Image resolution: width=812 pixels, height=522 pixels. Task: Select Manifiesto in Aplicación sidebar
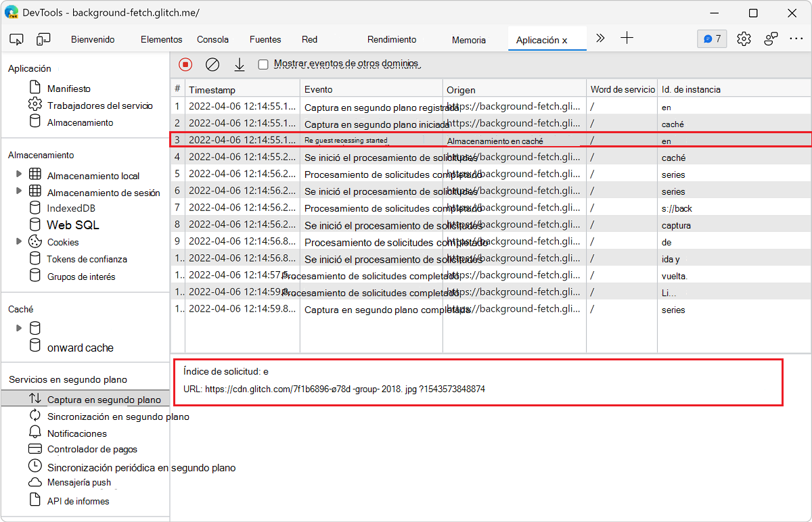(68, 89)
